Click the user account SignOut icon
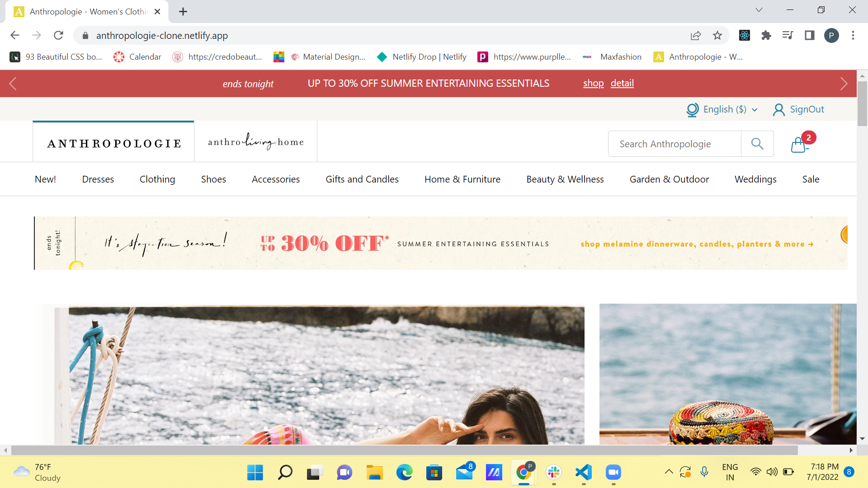 [778, 110]
